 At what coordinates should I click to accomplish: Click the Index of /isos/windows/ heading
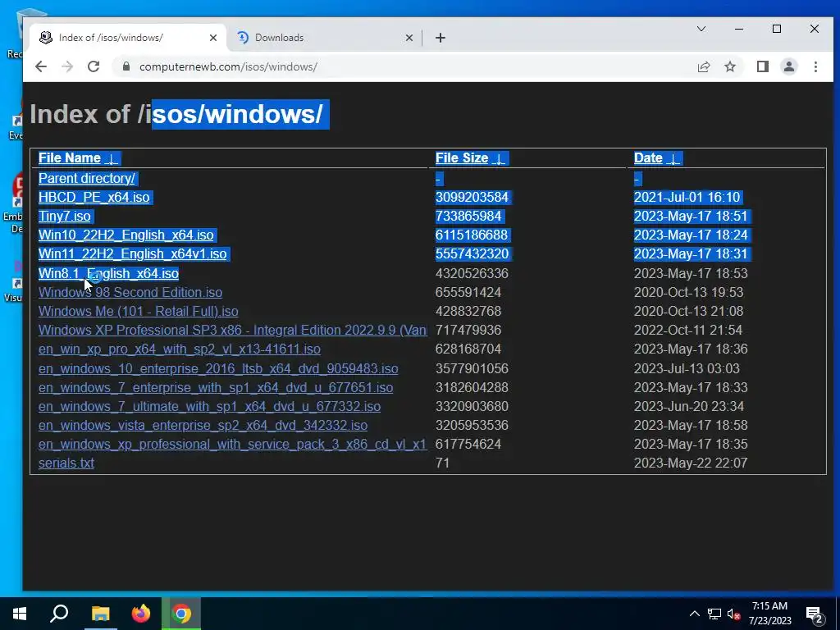point(176,114)
